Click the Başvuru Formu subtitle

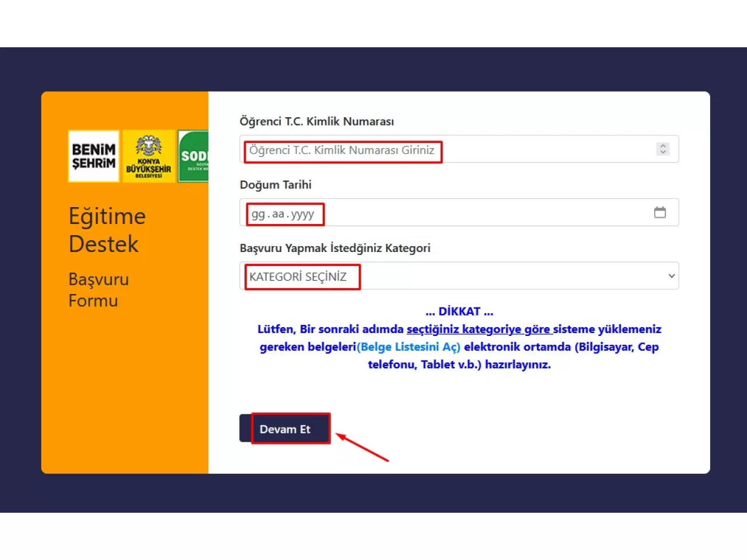(x=98, y=290)
